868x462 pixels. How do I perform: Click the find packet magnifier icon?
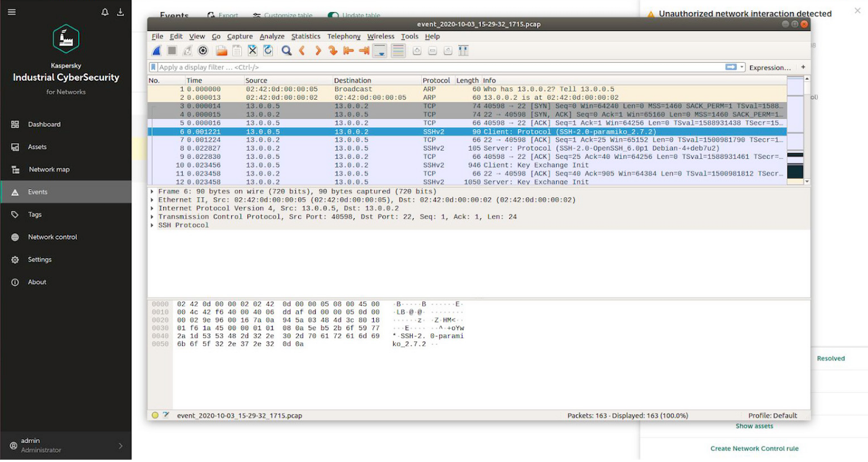pos(286,51)
